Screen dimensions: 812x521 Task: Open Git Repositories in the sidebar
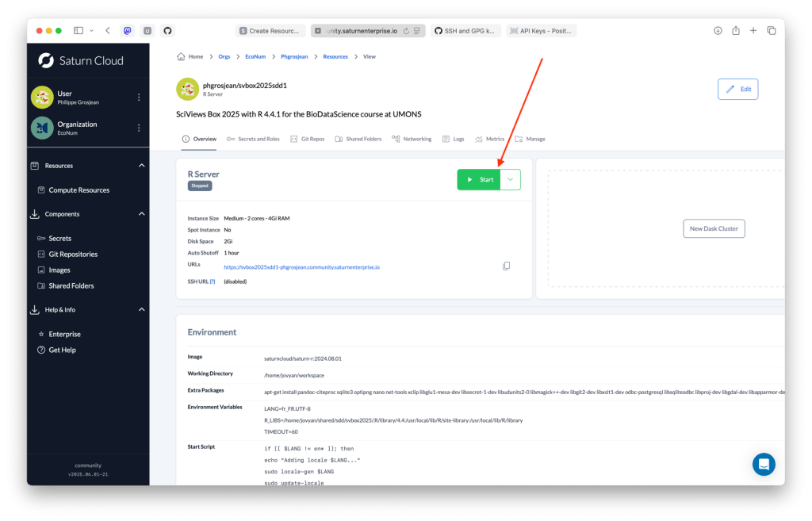pyautogui.click(x=68, y=255)
